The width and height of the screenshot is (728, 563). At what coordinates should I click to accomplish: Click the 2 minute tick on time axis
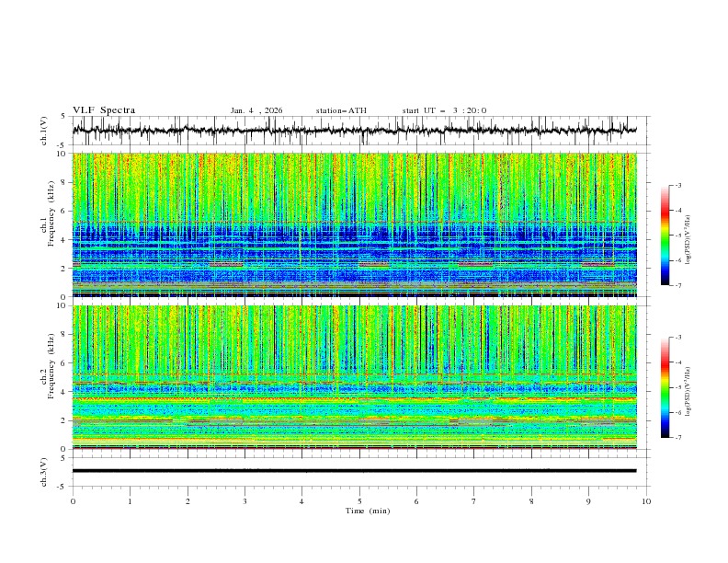click(188, 501)
